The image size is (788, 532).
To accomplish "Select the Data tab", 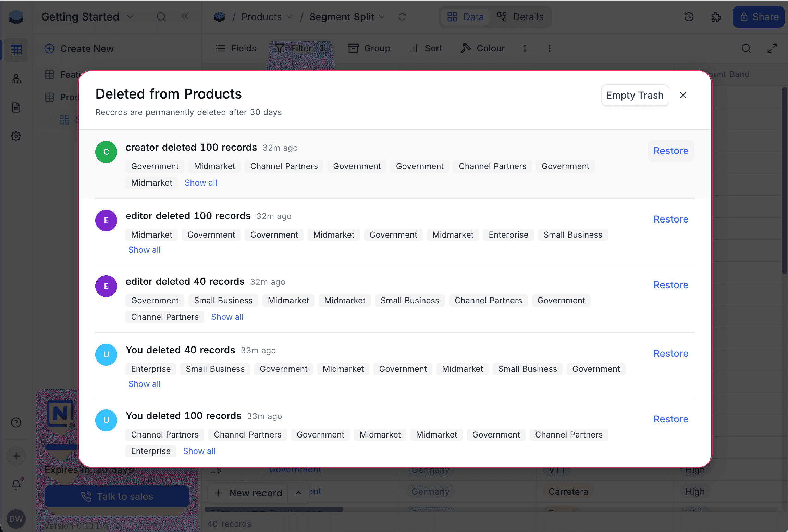I will 465,16.
